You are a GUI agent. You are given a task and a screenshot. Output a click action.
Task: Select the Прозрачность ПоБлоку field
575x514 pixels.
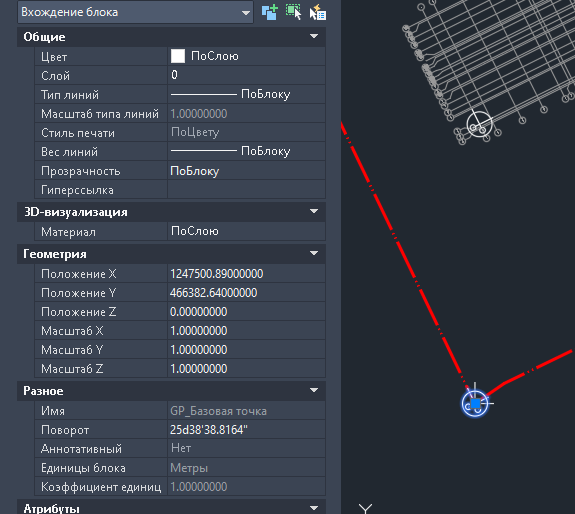[x=246, y=171]
